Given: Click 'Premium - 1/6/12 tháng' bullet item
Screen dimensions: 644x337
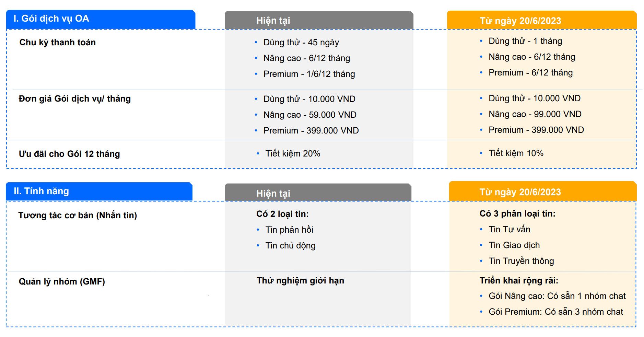Looking at the screenshot, I should tap(309, 74).
